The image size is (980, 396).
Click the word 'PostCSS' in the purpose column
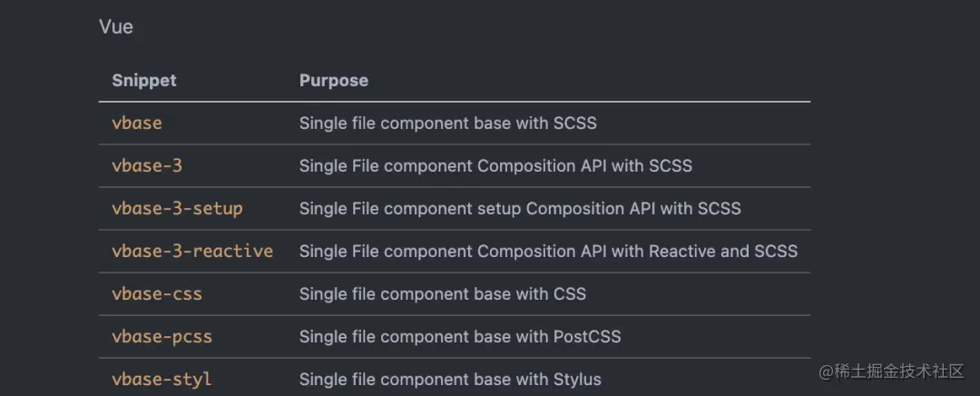tap(587, 336)
